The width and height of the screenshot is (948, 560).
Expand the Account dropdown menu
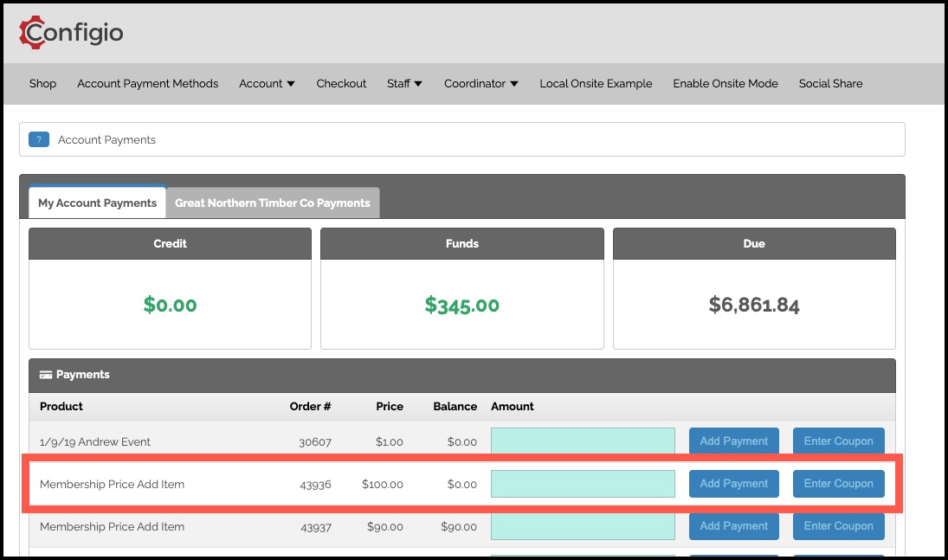[x=267, y=83]
